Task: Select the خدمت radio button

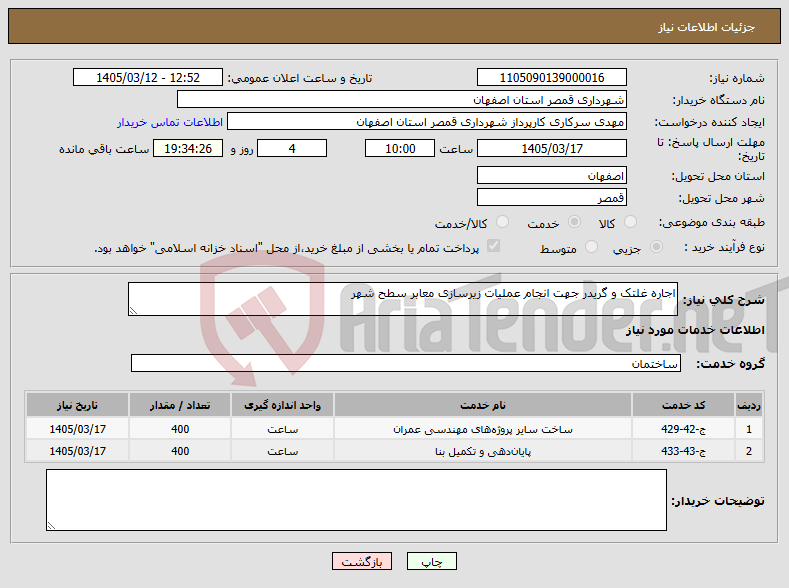Action: (x=574, y=222)
